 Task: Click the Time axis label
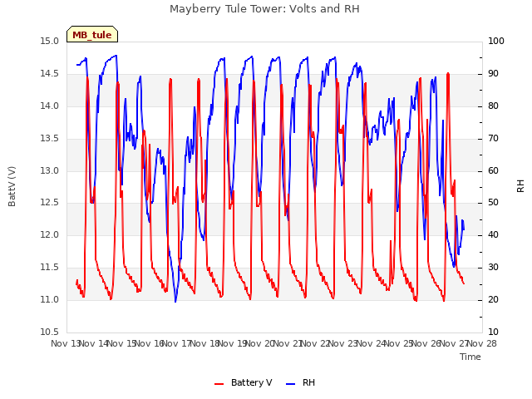470,357
